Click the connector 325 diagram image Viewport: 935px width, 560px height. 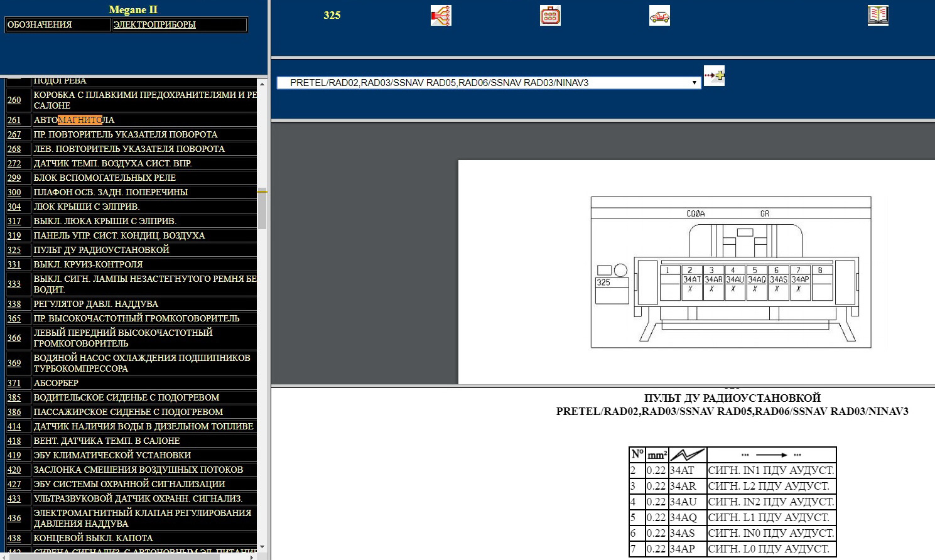coord(731,272)
